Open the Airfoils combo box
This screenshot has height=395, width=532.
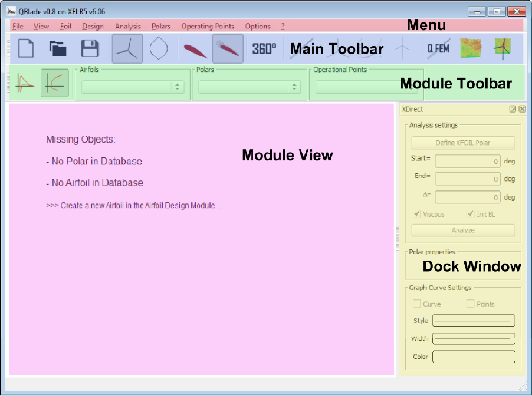[x=133, y=87]
